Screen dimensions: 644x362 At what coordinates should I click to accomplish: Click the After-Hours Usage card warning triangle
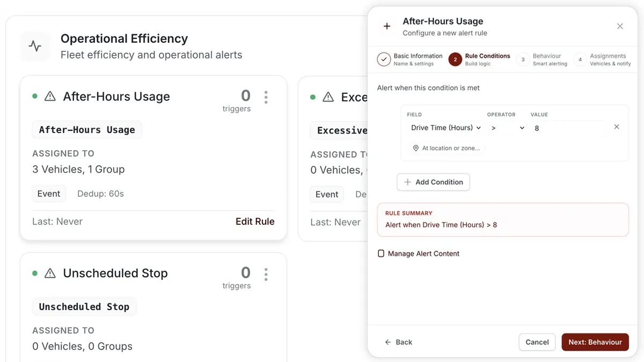[x=50, y=97]
